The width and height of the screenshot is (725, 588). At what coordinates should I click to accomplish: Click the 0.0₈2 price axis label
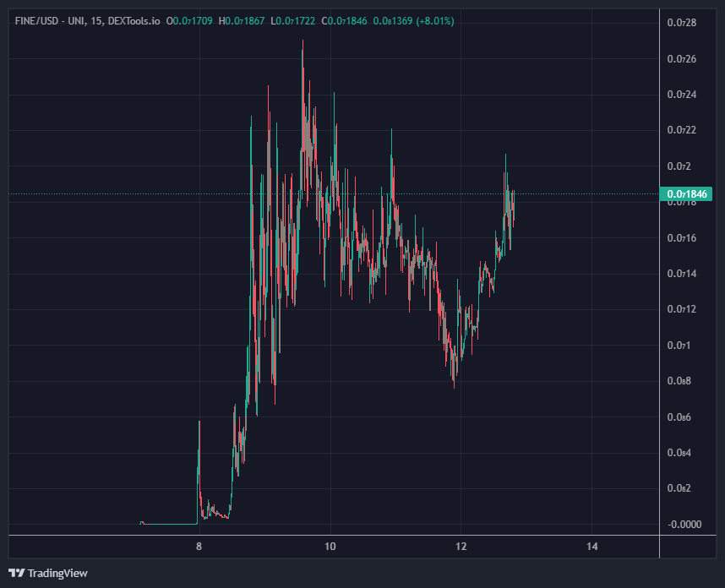(x=679, y=488)
